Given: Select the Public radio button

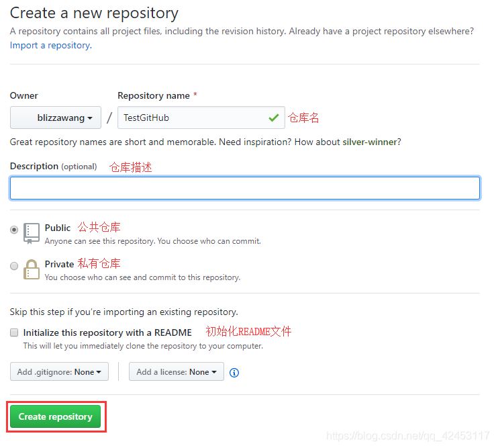Looking at the screenshot, I should tap(14, 229).
